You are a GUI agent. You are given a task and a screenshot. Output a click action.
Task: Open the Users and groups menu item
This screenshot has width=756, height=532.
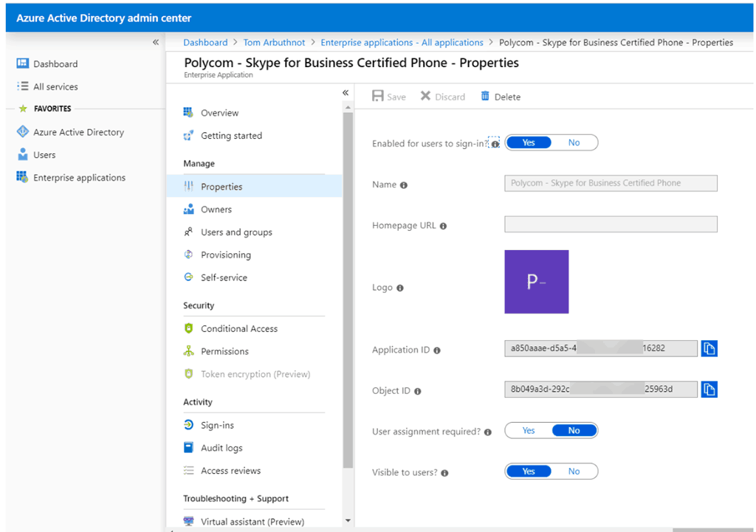[236, 232]
